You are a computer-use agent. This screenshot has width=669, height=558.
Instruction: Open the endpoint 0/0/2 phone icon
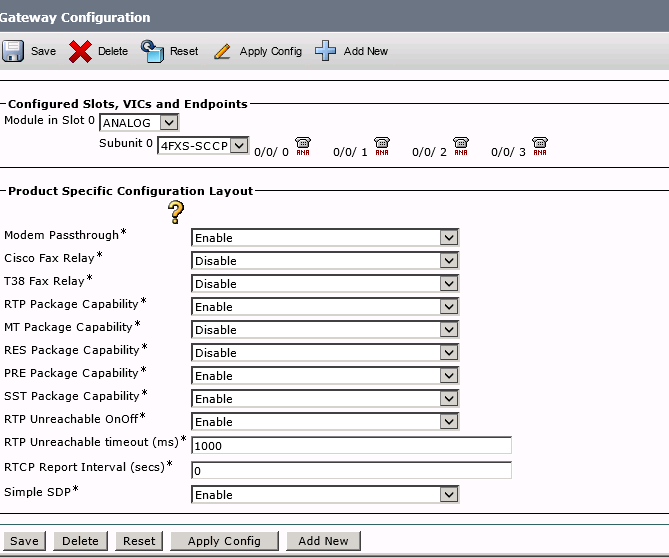point(461,146)
